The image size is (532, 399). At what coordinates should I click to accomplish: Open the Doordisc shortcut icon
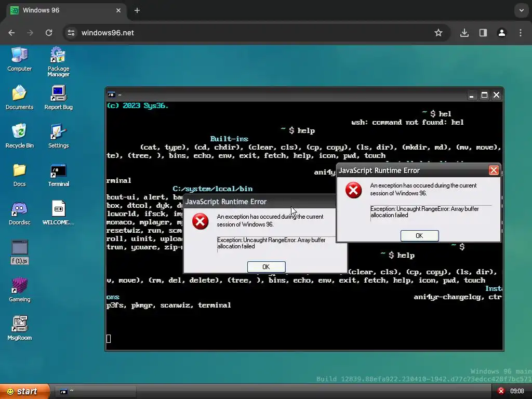click(x=19, y=213)
